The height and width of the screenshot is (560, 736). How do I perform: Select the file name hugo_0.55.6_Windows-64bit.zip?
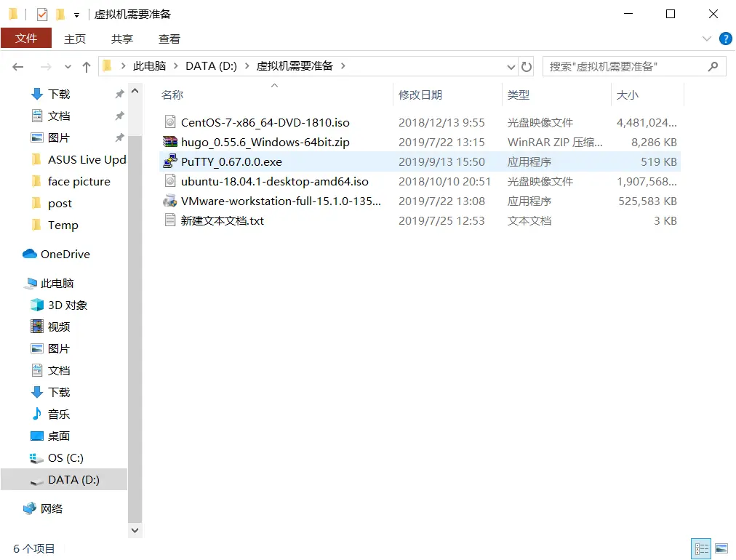[265, 142]
